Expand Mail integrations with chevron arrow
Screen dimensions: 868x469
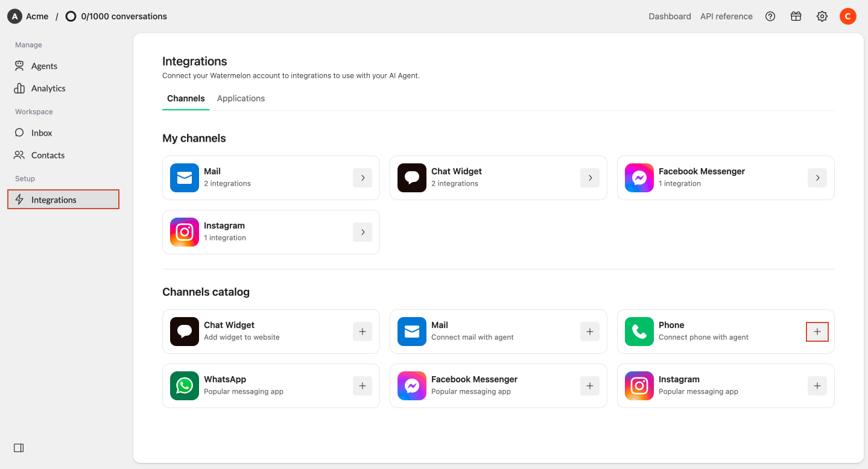[x=363, y=178]
